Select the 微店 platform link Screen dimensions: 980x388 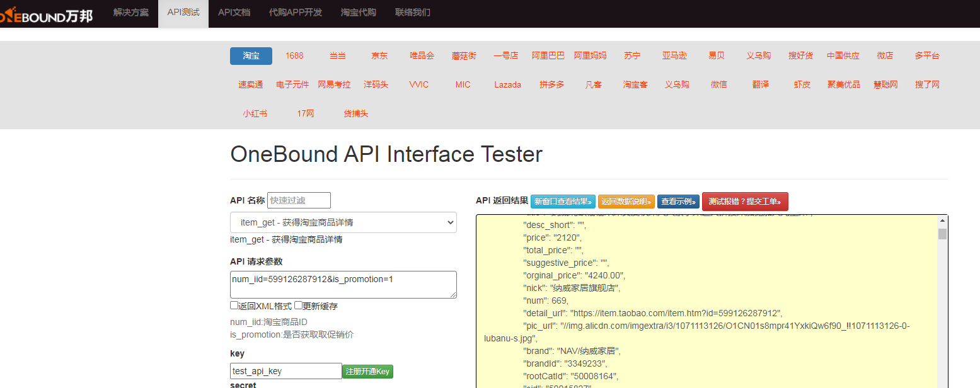click(885, 55)
